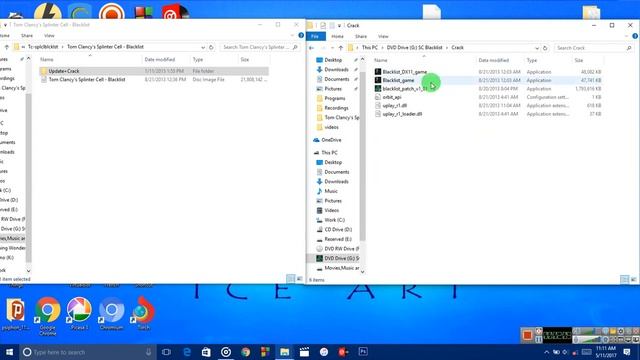This screenshot has height=360, width=640.
Task: Open Photoshop from the taskbar
Action: (x=363, y=352)
